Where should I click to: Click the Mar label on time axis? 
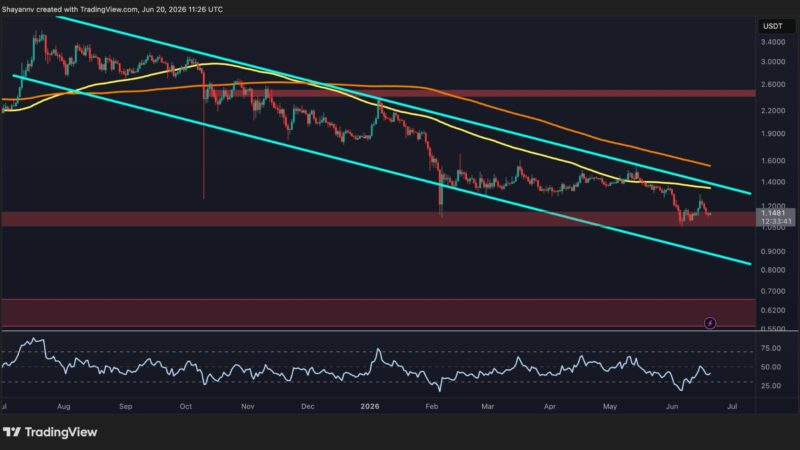488,407
